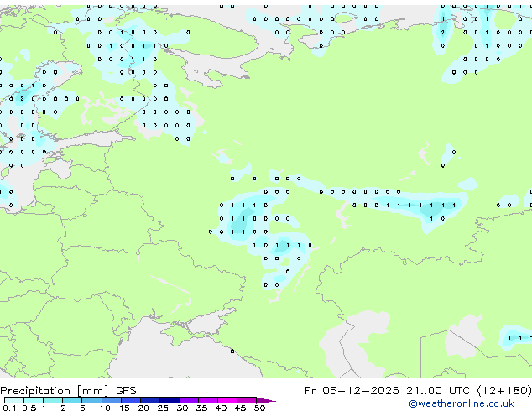Click the 35 to 40 mm violet swatch
This screenshot has width=532, height=411.
coord(208,400)
